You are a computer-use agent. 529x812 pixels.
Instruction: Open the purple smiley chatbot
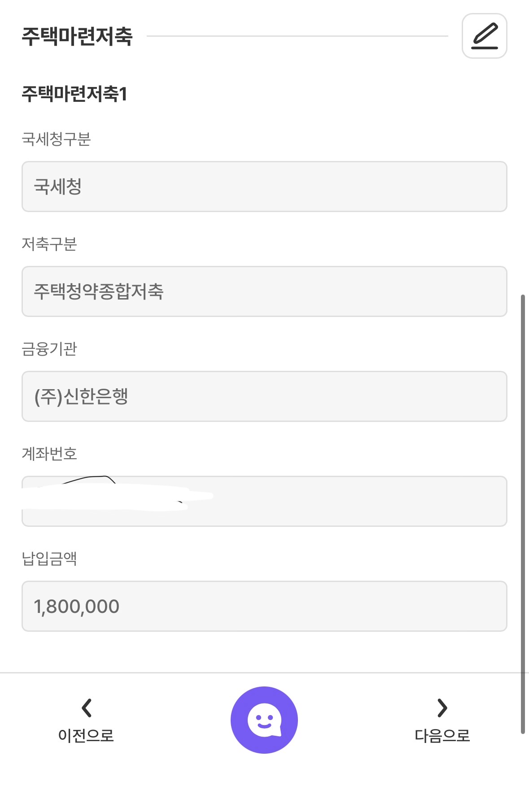coord(264,720)
